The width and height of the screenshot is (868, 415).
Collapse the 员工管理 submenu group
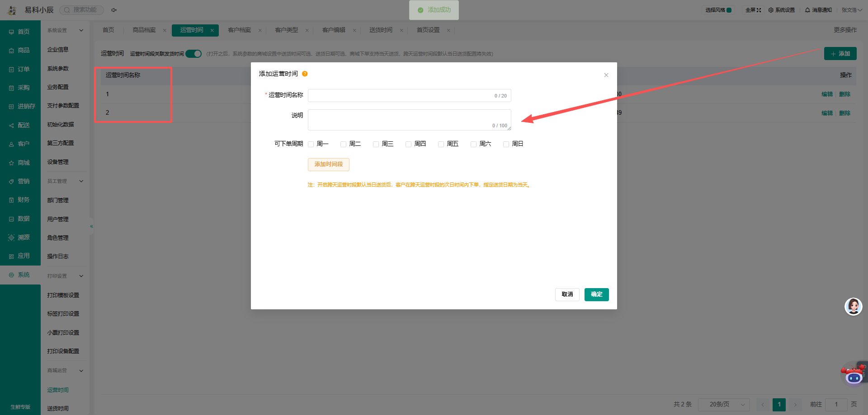81,181
